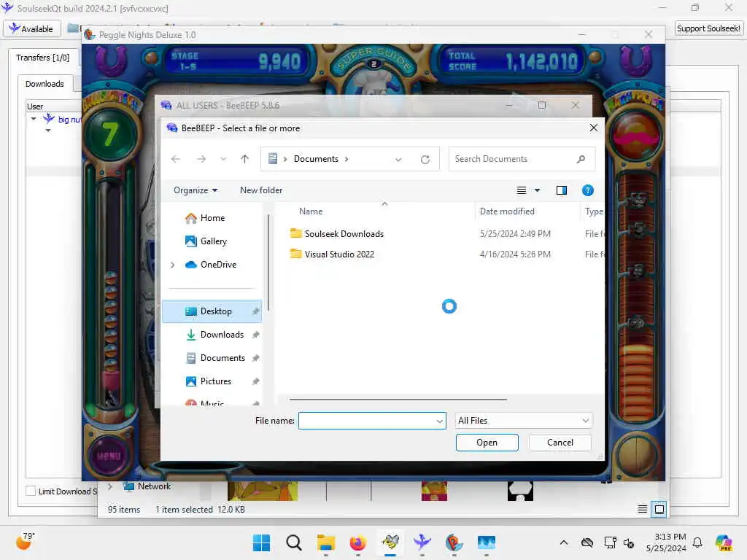Open Documents in quick access
This screenshot has width=747, height=560.
(x=222, y=358)
